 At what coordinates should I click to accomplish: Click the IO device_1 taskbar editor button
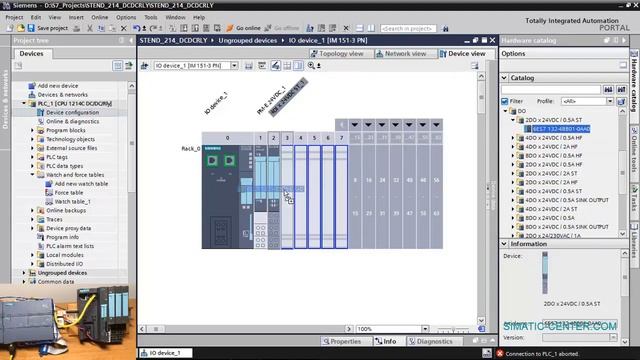(165, 353)
